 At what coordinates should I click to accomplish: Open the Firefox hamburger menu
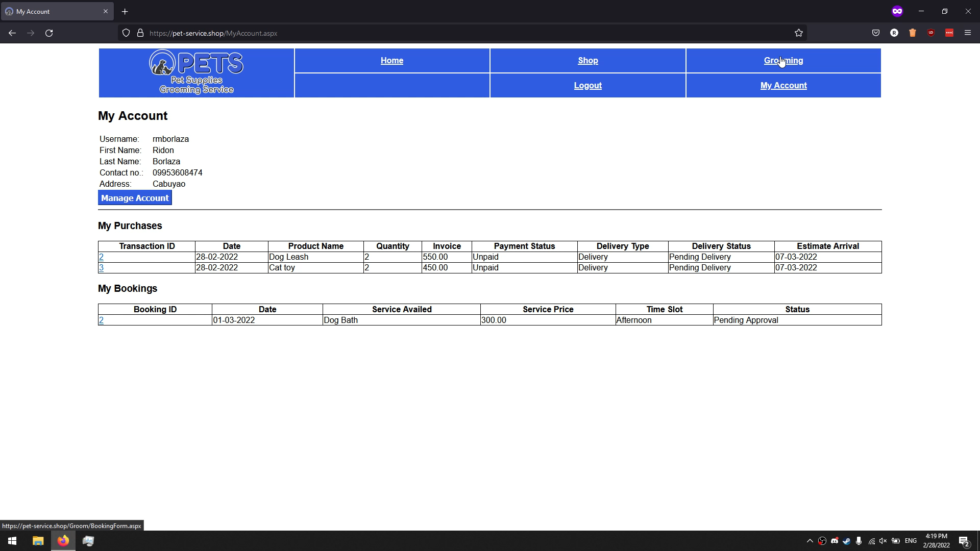[967, 33]
